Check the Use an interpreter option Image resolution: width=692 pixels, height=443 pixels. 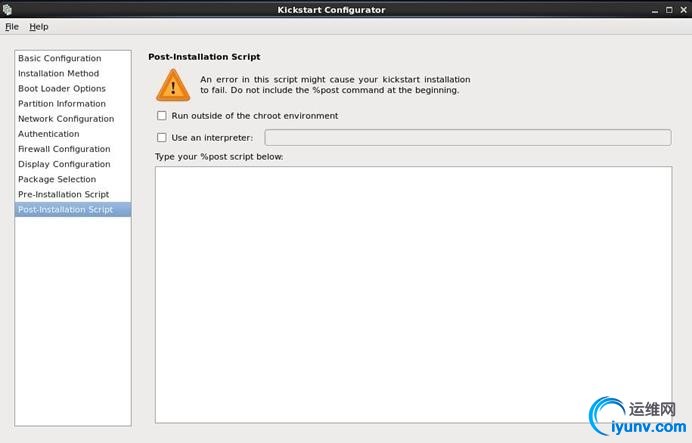pos(162,138)
